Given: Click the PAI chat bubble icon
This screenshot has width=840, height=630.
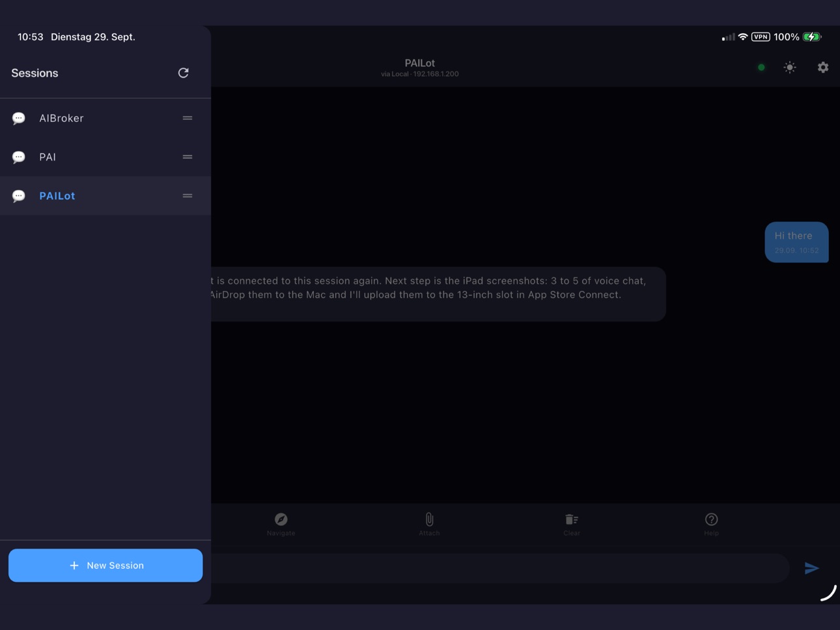Looking at the screenshot, I should [19, 157].
